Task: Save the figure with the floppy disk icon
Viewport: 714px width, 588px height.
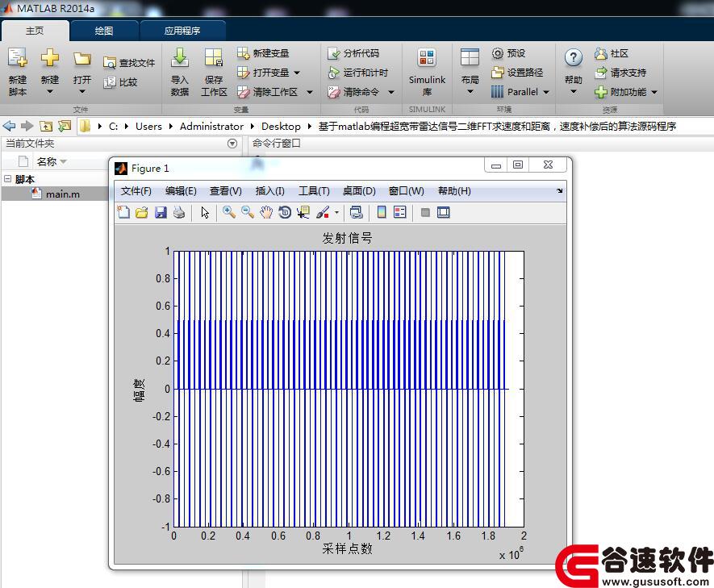Action: tap(161, 213)
